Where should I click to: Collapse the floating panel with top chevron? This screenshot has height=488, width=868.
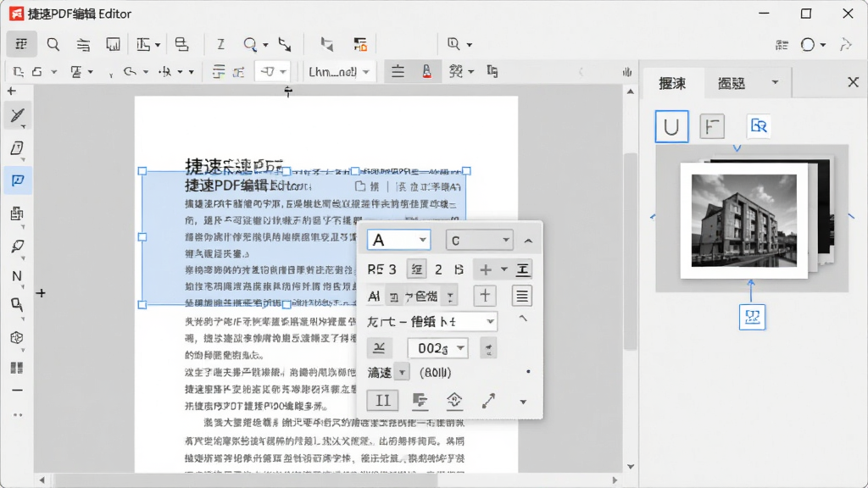tap(528, 241)
